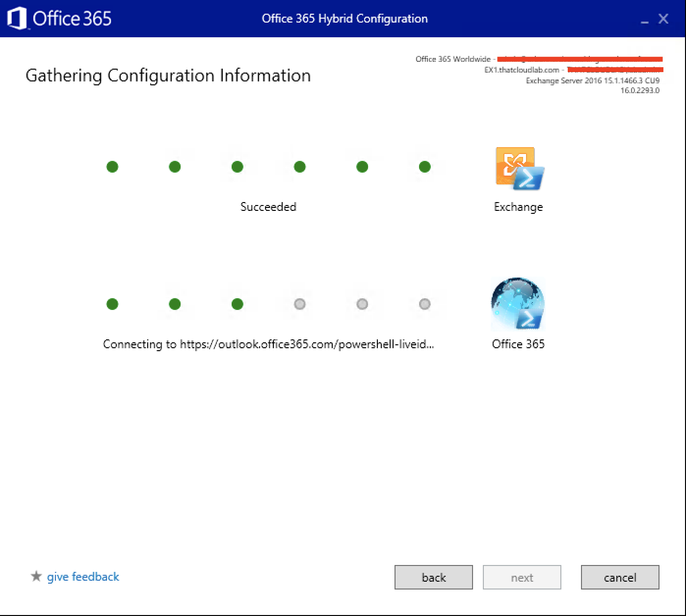686x616 pixels.
Task: Click the EX1.thatcloudlab.com server name text
Action: pyautogui.click(x=521, y=70)
